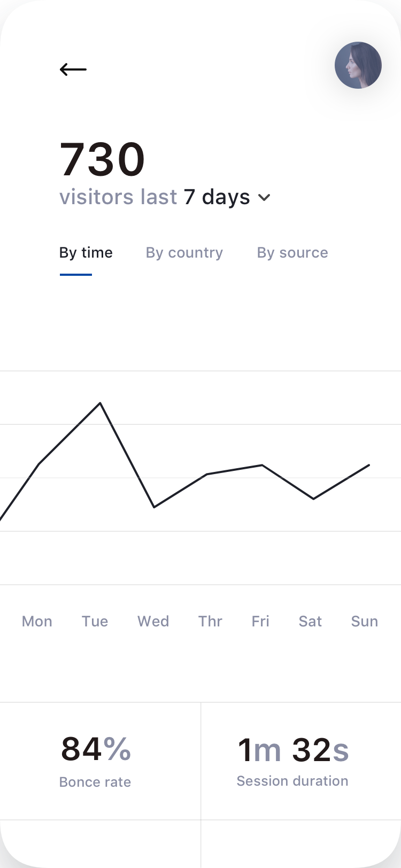Switch to the By country tab
The image size is (401, 868).
184,252
